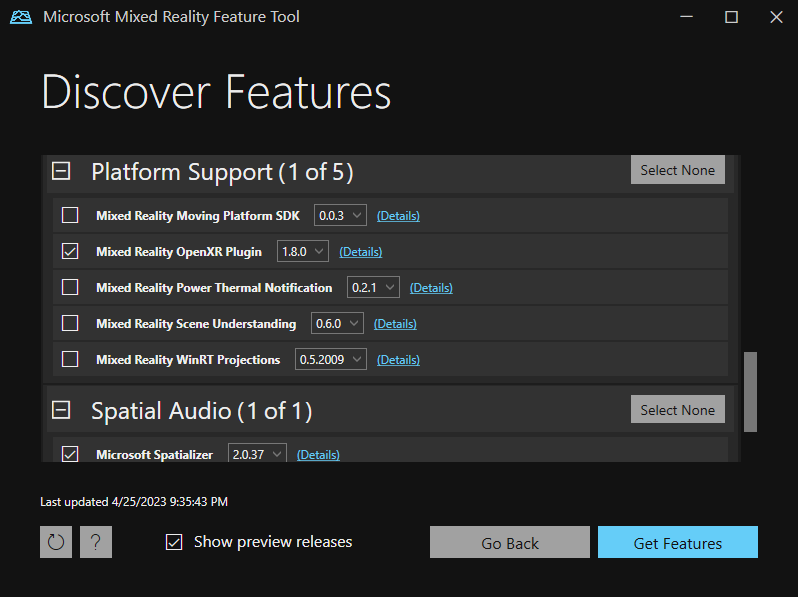The height and width of the screenshot is (597, 798).
Task: Click the Mixed Reality Power Thermal Notification label
Action: coord(214,288)
